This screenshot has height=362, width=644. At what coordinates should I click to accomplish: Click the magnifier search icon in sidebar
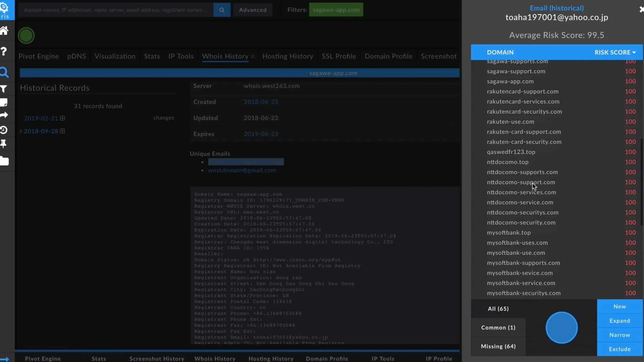(x=4, y=72)
